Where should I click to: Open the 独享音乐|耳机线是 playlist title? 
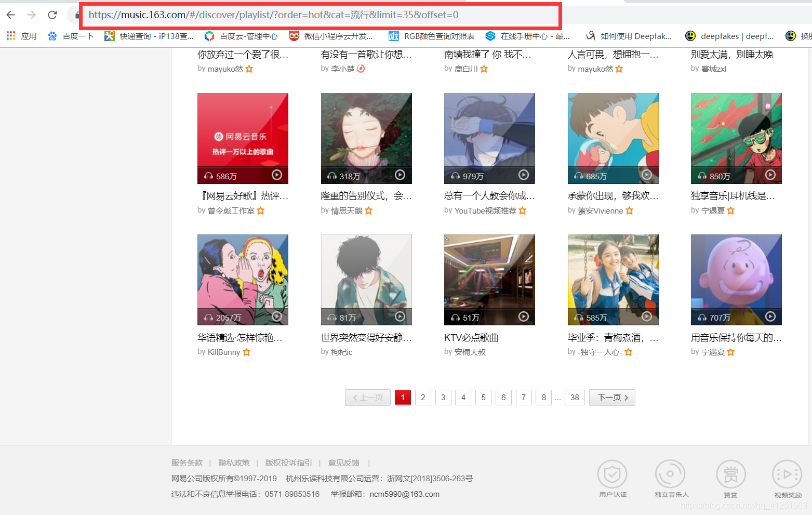coord(733,196)
